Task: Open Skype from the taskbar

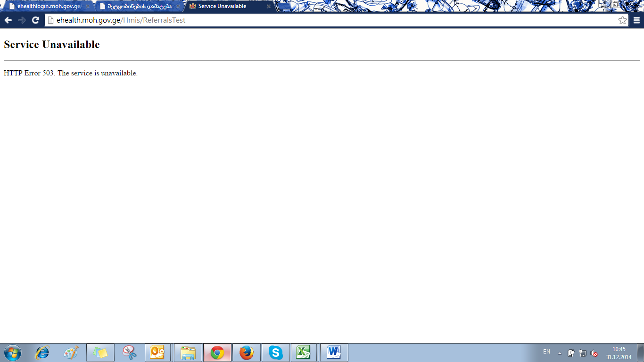Action: [x=275, y=353]
